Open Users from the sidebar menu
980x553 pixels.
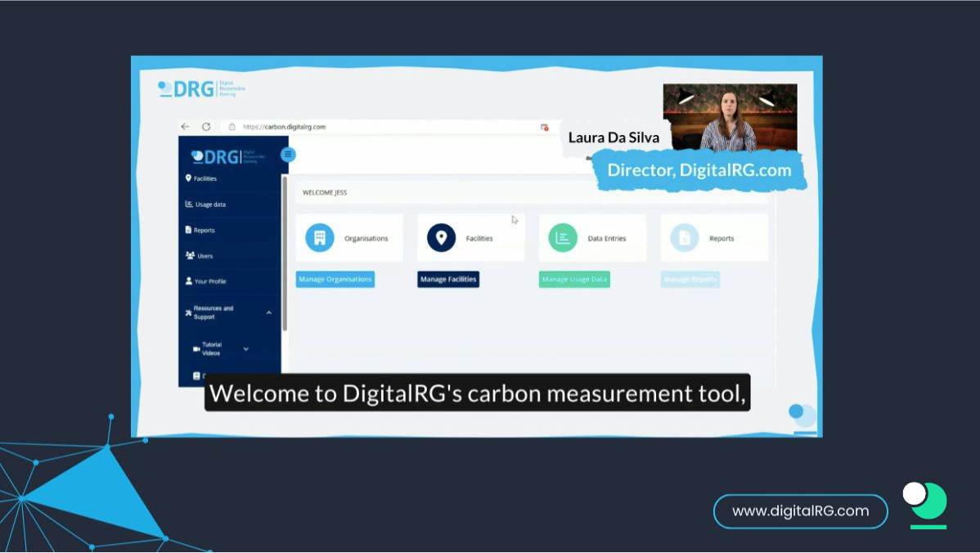204,256
